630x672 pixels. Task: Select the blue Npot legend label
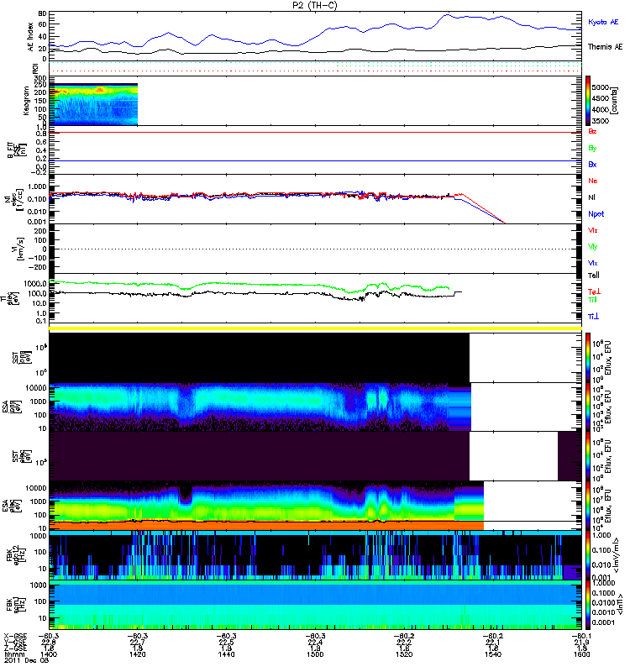[x=596, y=214]
